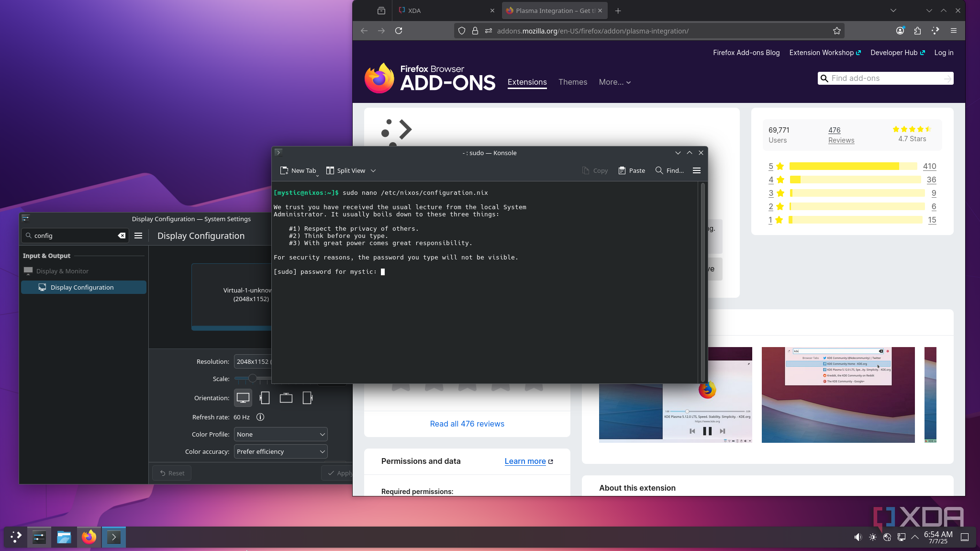Clear the System Settings search field
980x551 pixels.
tap(122, 236)
